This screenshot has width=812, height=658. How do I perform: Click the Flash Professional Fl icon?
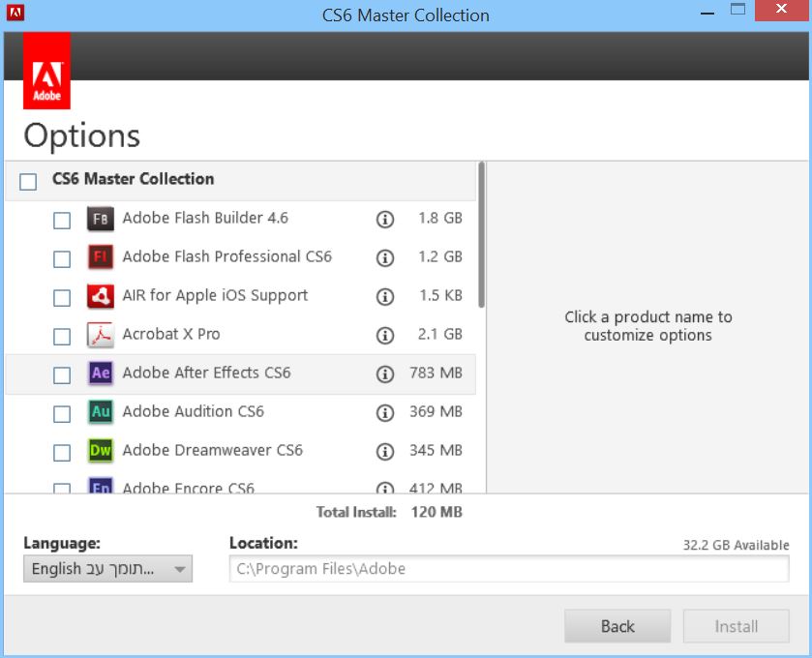pyautogui.click(x=101, y=257)
